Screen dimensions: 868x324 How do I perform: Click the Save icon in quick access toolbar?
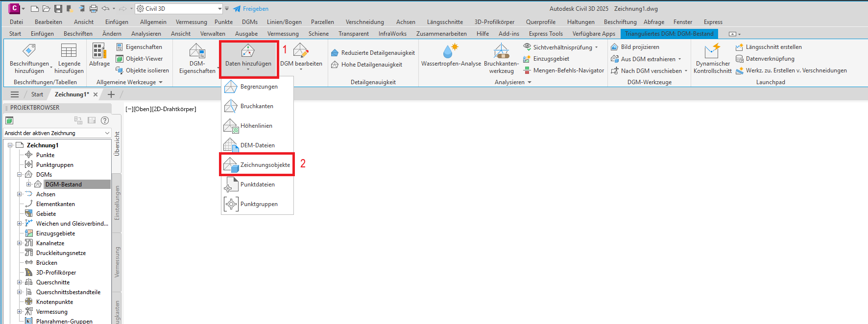(x=58, y=9)
